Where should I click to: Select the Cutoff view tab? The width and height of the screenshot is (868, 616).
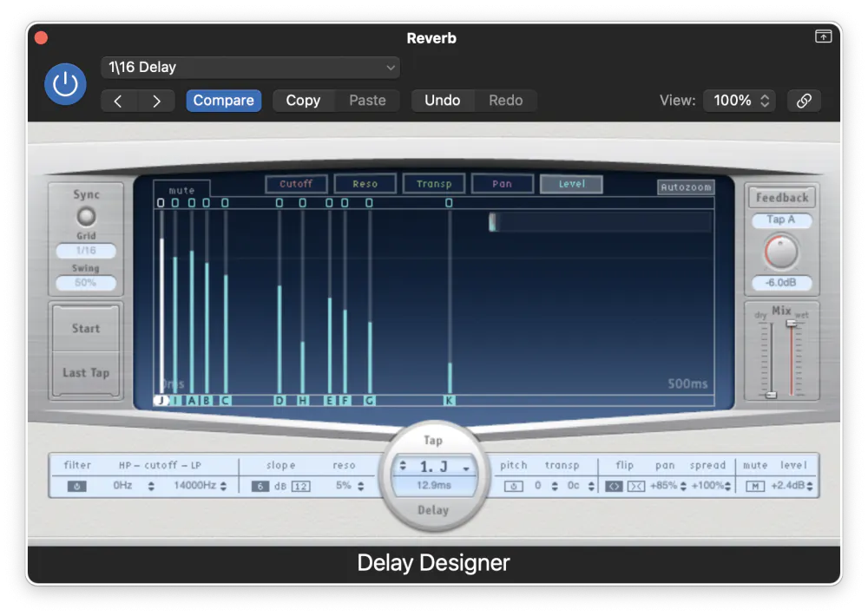296,184
